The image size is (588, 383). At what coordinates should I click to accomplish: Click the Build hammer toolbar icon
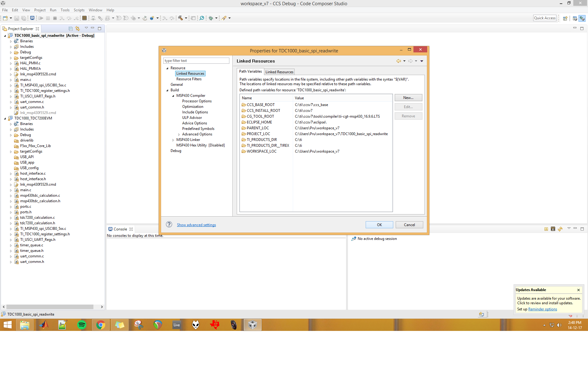click(181, 18)
